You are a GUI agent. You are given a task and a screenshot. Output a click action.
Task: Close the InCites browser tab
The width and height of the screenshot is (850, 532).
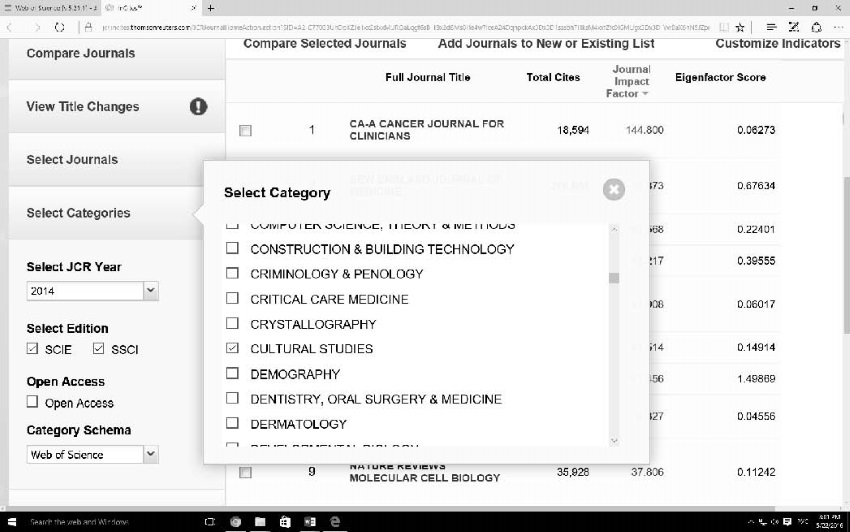pyautogui.click(x=194, y=8)
